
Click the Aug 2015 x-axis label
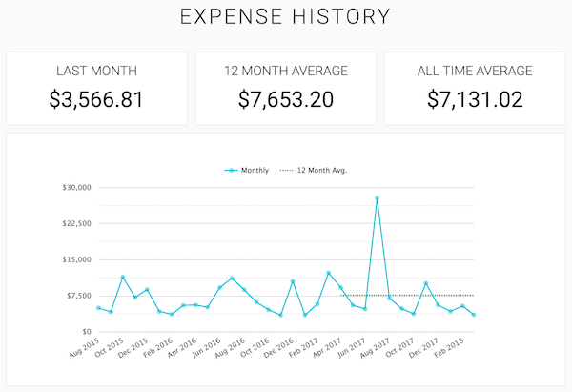[84, 348]
